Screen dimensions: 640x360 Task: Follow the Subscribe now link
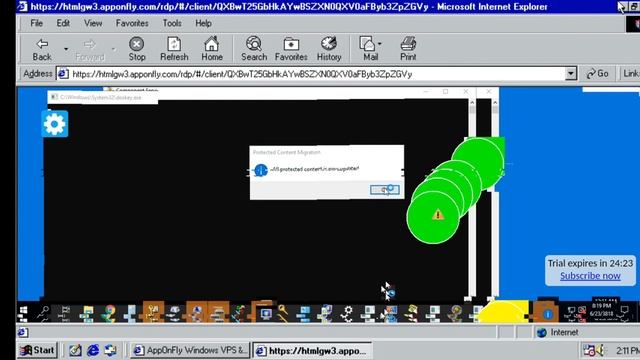[x=590, y=276]
